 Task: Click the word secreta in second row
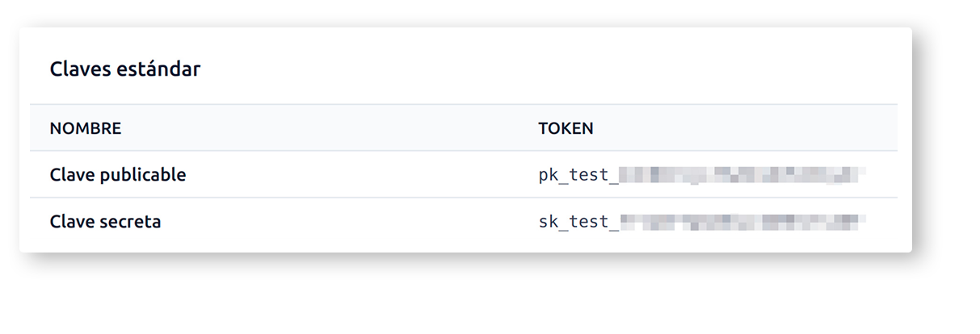131,222
